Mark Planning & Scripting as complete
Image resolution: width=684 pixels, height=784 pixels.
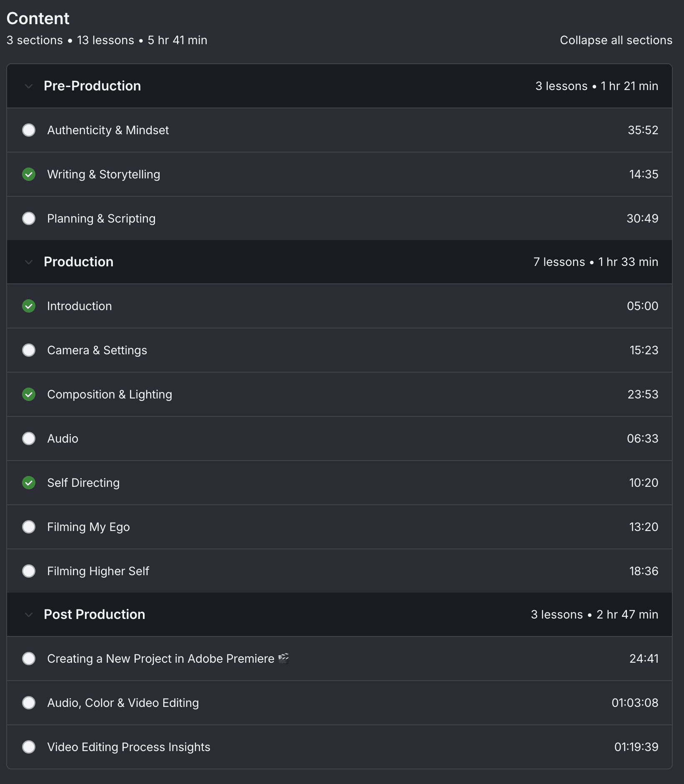pyautogui.click(x=29, y=218)
